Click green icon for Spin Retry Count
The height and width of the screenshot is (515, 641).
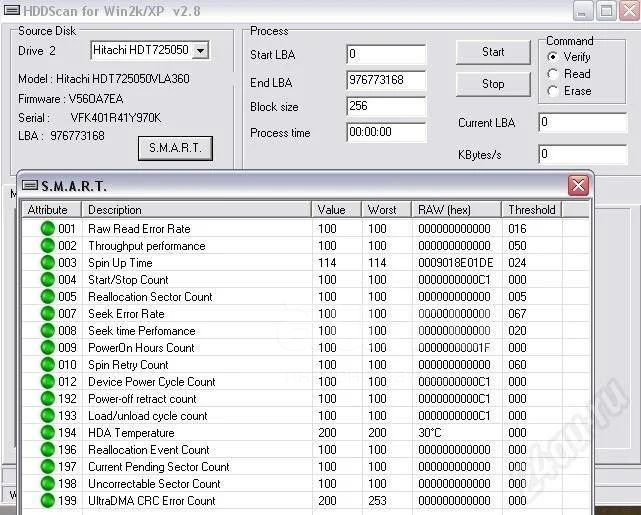click(48, 365)
